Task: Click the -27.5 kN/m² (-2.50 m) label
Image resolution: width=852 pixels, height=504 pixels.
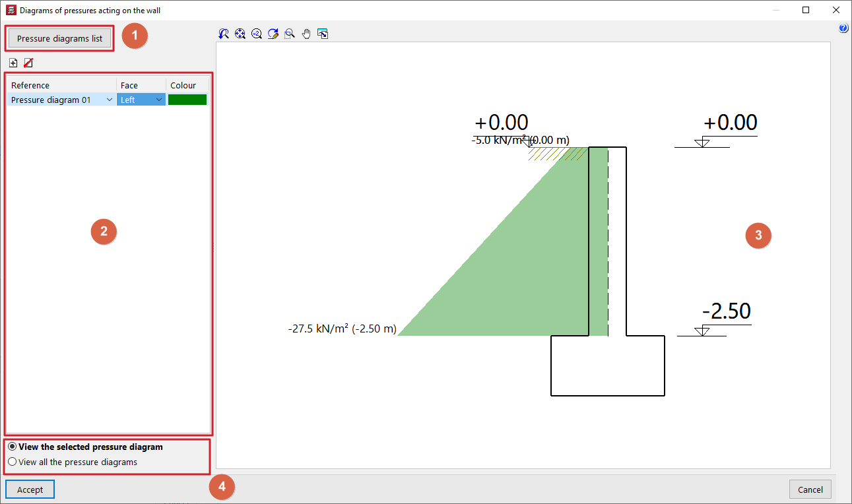Action: (342, 329)
